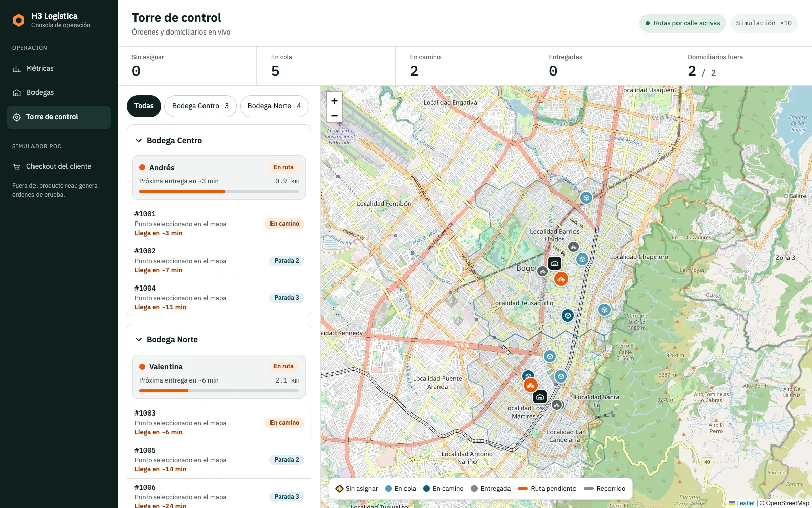Click the H3 Logística hexagon logo

(x=19, y=20)
